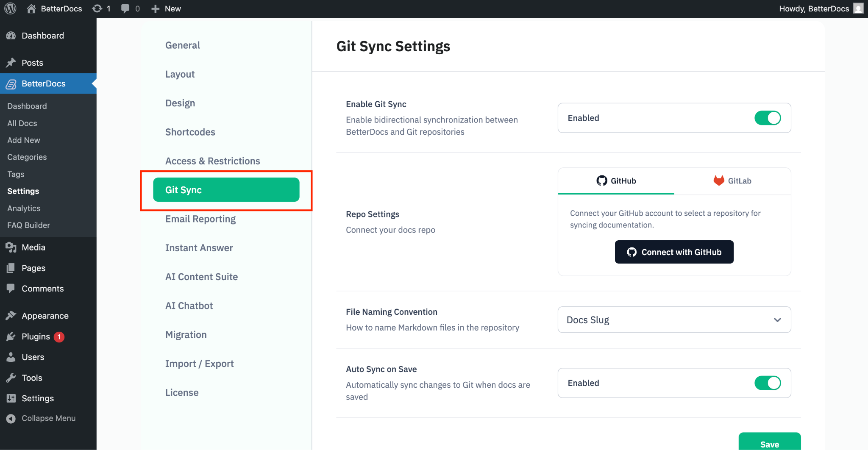Click the Collapse Menu label
868x450 pixels.
49,418
